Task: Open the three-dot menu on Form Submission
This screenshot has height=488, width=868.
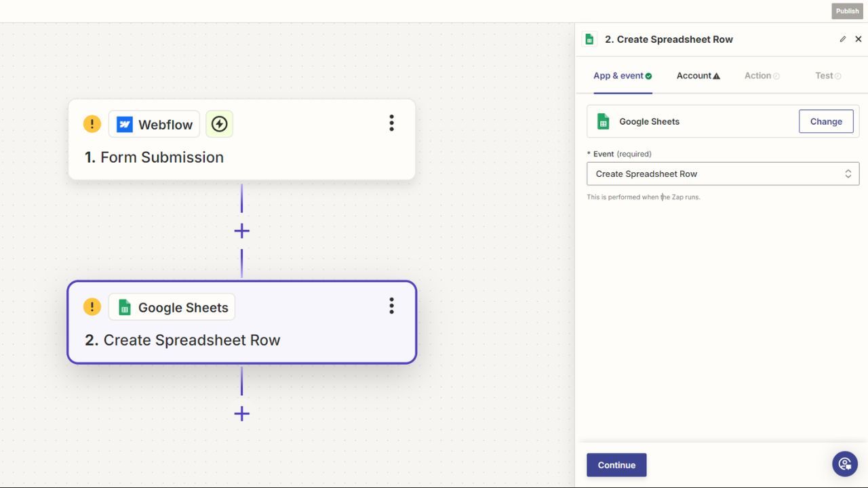Action: pyautogui.click(x=391, y=123)
